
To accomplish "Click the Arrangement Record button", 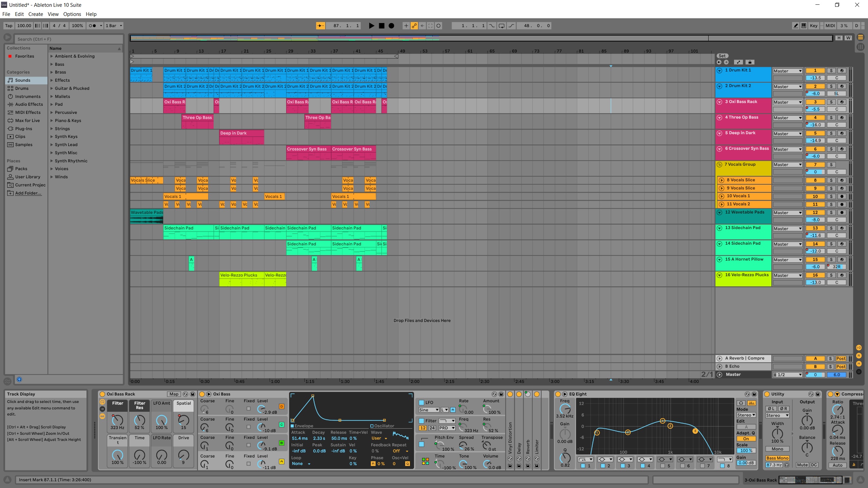I will [391, 26].
